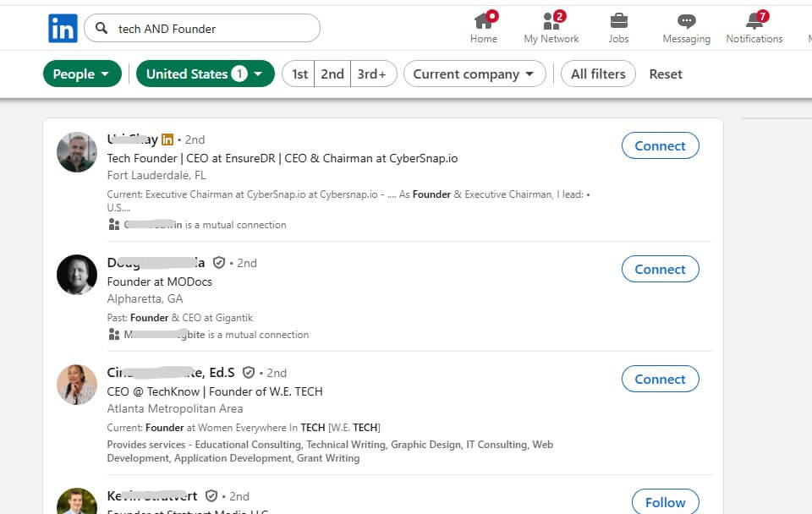
Task: Click the verification shield beside the MODocs founder
Action: pyautogui.click(x=219, y=263)
